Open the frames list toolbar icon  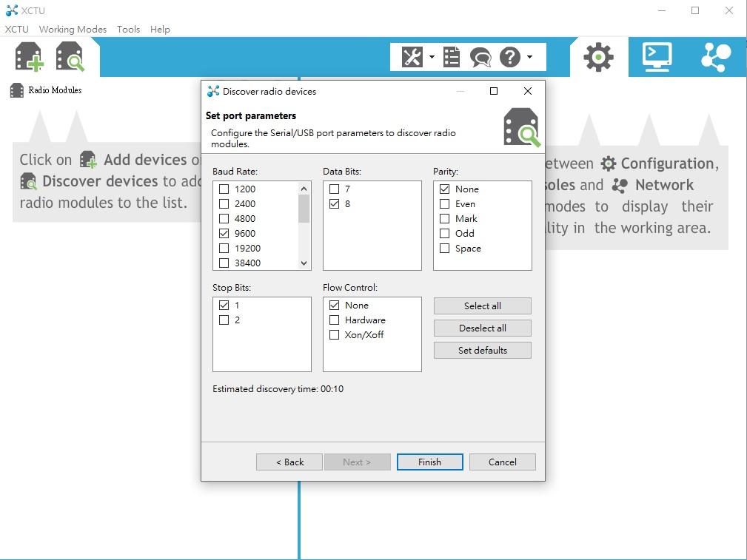pyautogui.click(x=451, y=57)
